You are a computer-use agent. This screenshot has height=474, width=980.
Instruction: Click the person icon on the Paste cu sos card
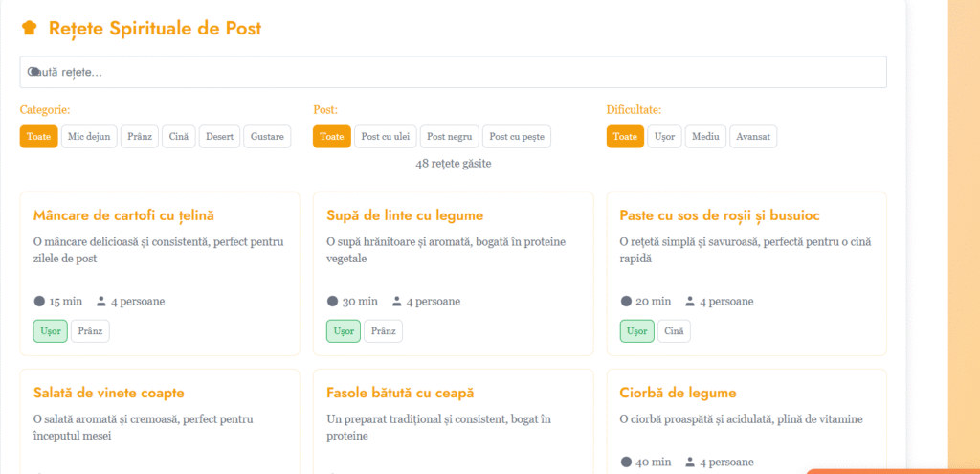pos(690,302)
